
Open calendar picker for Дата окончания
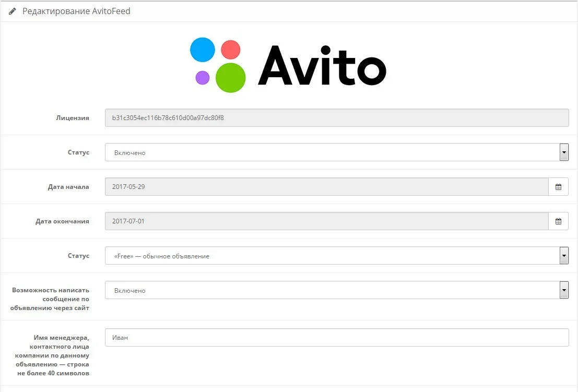558,221
